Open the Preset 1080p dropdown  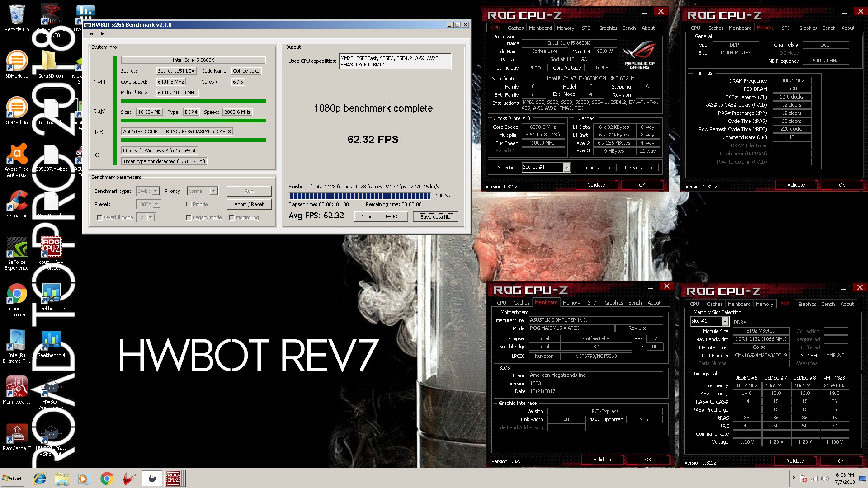[x=156, y=204]
